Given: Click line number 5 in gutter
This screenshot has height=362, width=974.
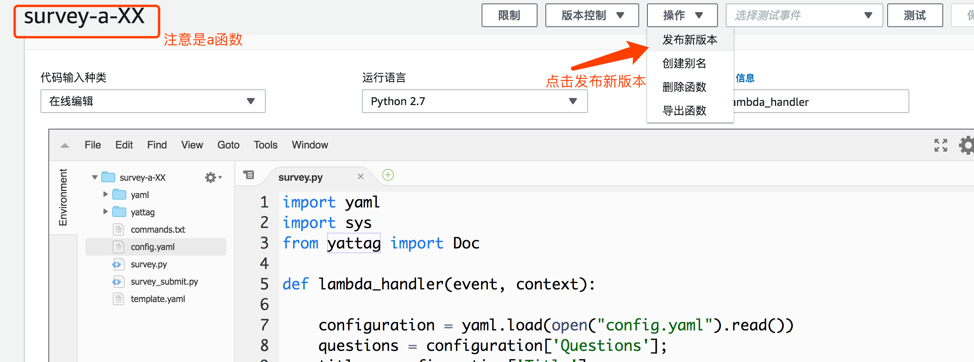Looking at the screenshot, I should click(265, 284).
